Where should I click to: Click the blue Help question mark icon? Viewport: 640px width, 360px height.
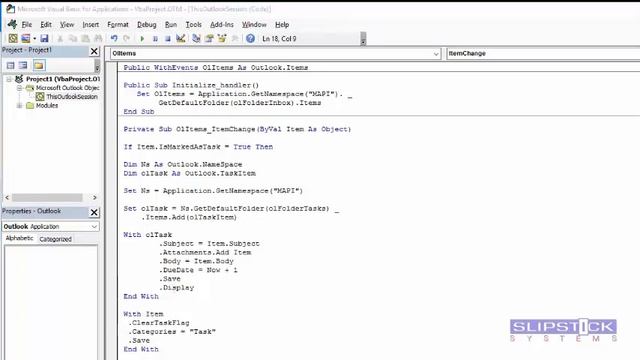pyautogui.click(x=250, y=38)
